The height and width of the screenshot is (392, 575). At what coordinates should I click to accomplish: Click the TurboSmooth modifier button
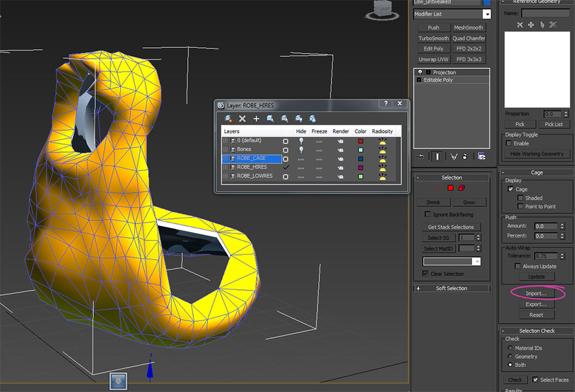pyautogui.click(x=433, y=38)
